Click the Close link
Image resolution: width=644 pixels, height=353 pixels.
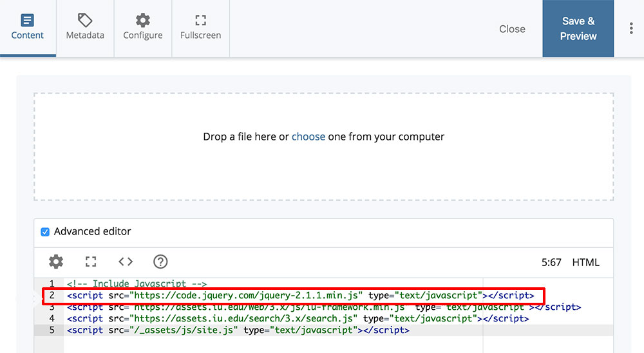point(512,29)
